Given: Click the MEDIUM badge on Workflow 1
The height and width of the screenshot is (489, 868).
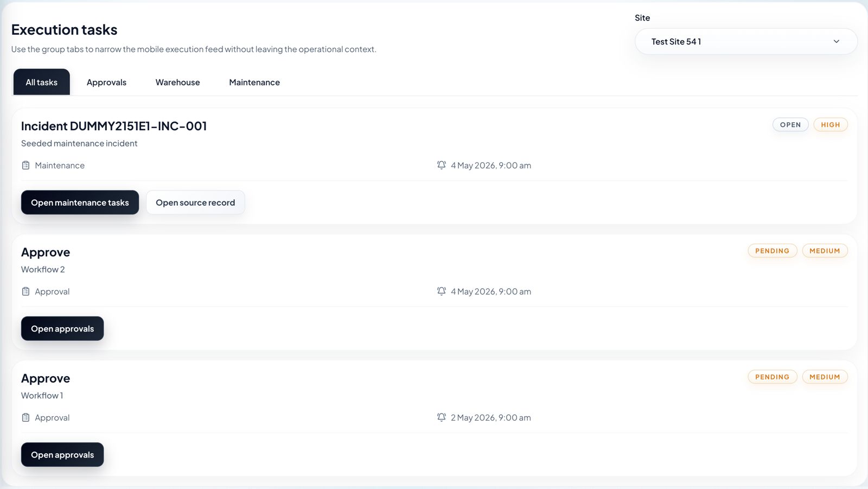Looking at the screenshot, I should tap(825, 377).
